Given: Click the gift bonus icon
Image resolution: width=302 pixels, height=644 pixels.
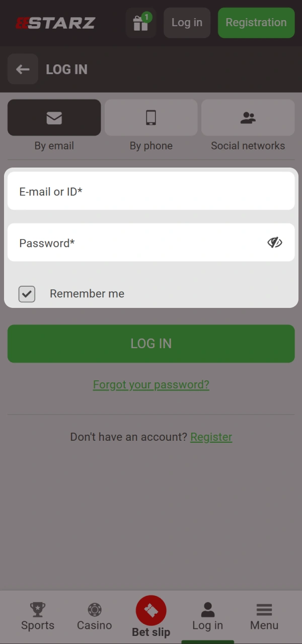Looking at the screenshot, I should (140, 23).
